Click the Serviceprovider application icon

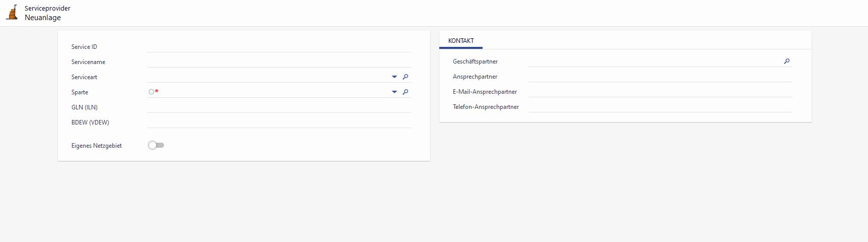point(12,13)
